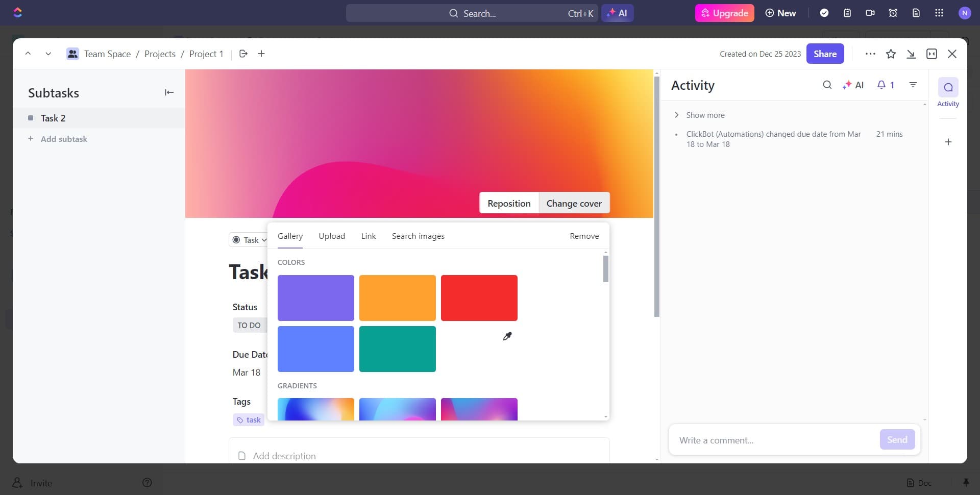The height and width of the screenshot is (495, 980).
Task: Click the Change cover button
Action: point(574,203)
